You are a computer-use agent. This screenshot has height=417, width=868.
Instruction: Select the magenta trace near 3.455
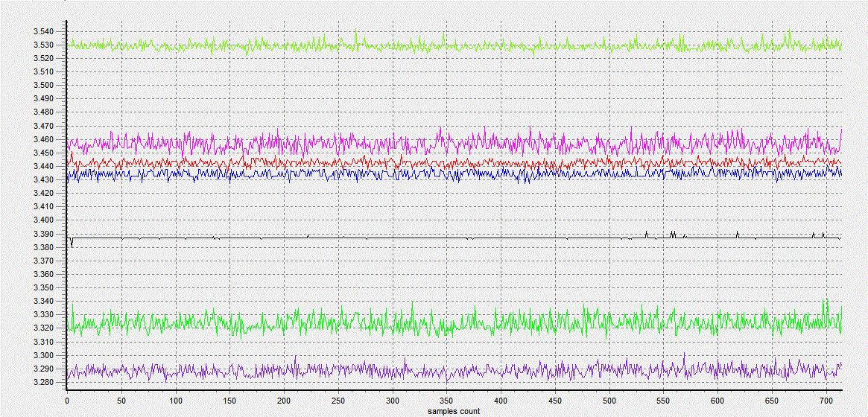[454, 142]
